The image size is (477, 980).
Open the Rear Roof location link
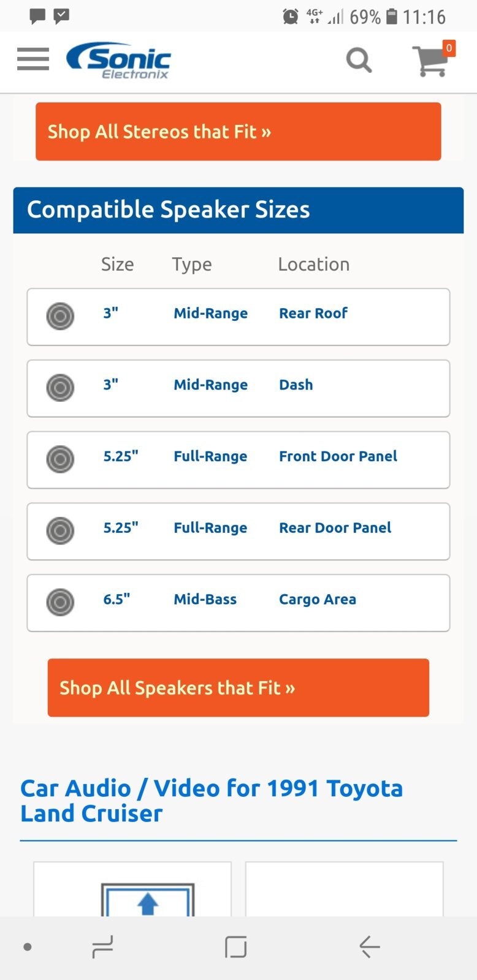tap(313, 313)
